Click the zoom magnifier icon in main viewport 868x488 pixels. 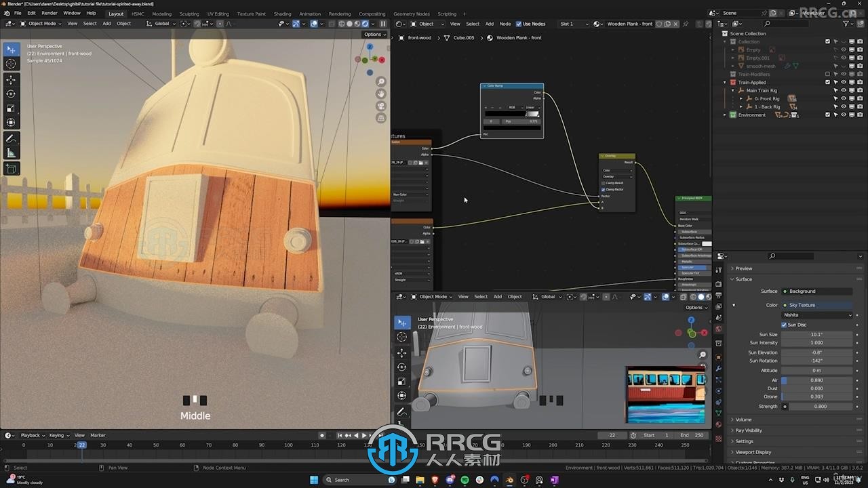pos(381,82)
